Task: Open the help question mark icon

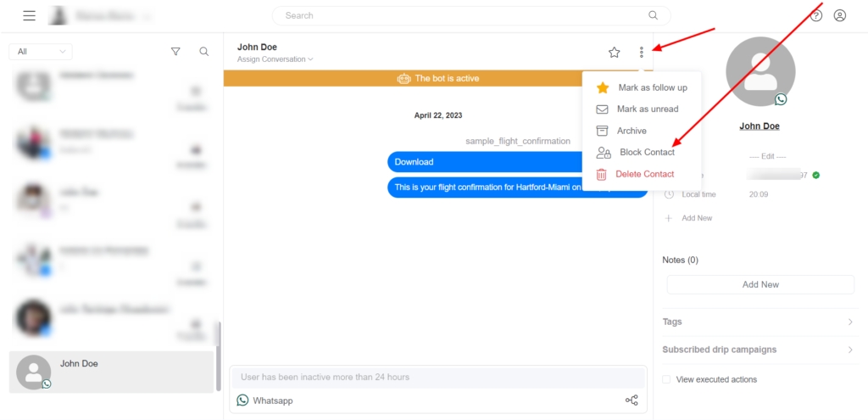Action: click(x=816, y=15)
